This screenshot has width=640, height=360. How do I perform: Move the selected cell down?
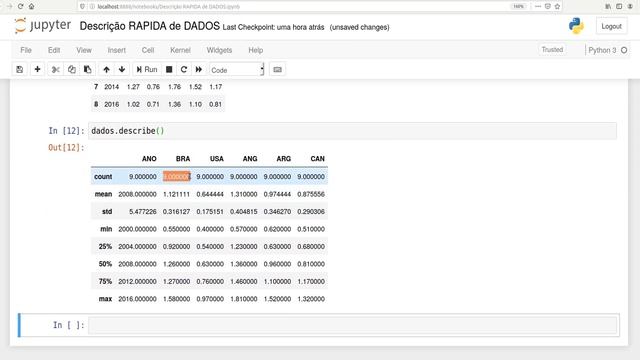point(122,69)
